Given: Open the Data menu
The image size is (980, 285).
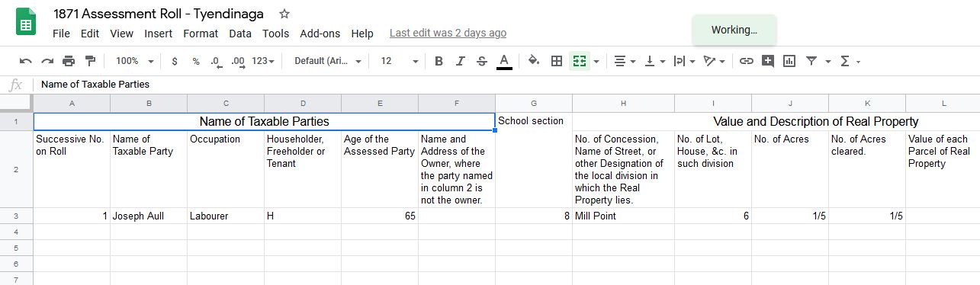Looking at the screenshot, I should point(240,34).
